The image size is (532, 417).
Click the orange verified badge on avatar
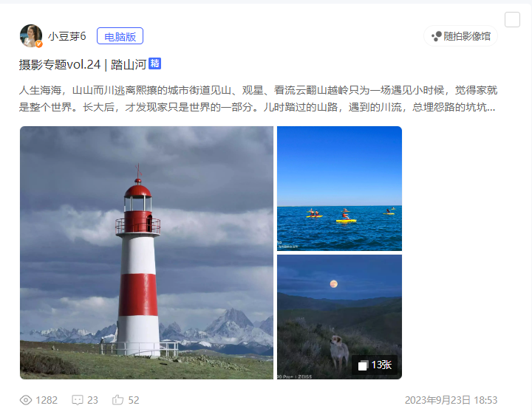point(39,44)
